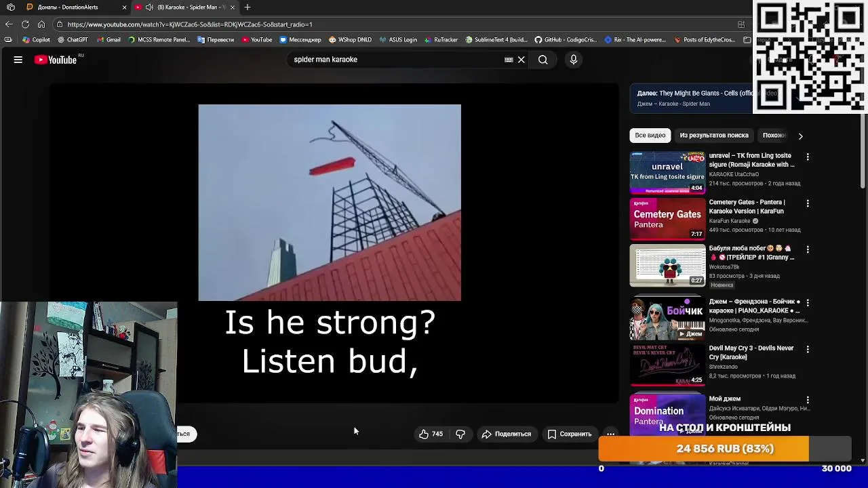Open Джем Френдзона Бойчик mix thumbnail
The width and height of the screenshot is (868, 488).
coord(667,319)
